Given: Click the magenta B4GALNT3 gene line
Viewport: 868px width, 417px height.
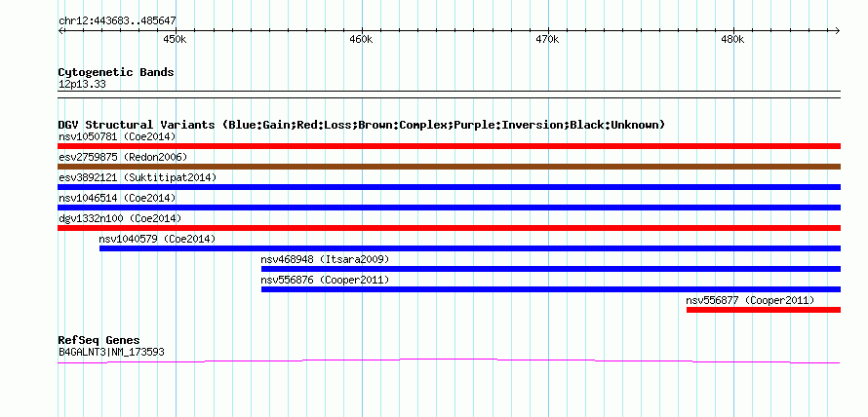Looking at the screenshot, I should click(x=449, y=360).
